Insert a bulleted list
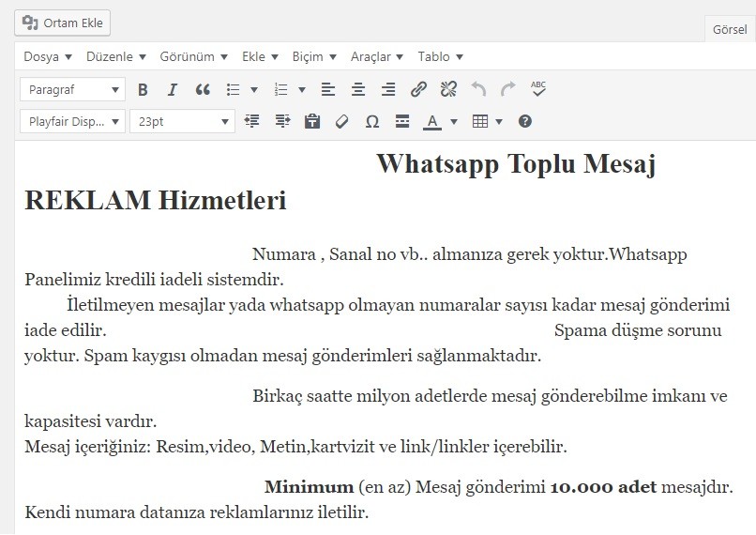Viewport: 756px width, 535px height. point(234,89)
